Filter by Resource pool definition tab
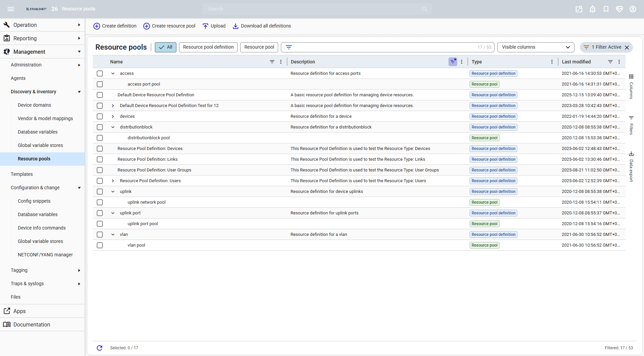Screen dimensions: 644x356 coord(208,47)
